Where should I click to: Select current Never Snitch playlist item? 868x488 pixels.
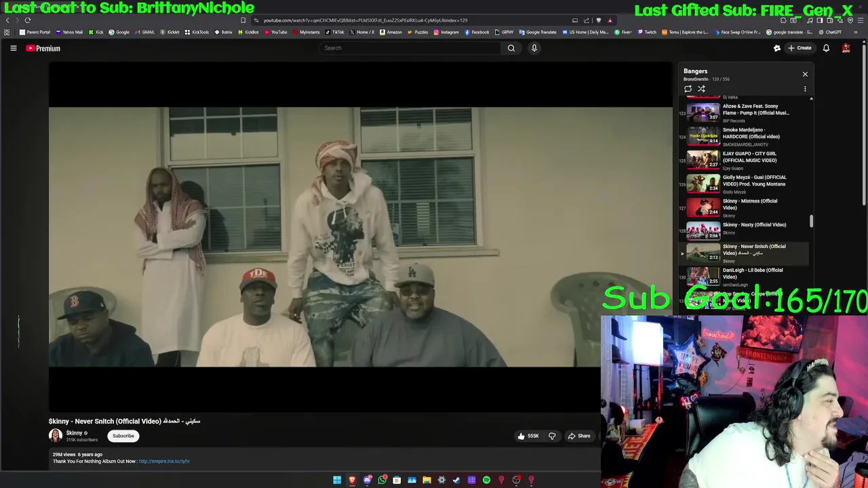745,253
